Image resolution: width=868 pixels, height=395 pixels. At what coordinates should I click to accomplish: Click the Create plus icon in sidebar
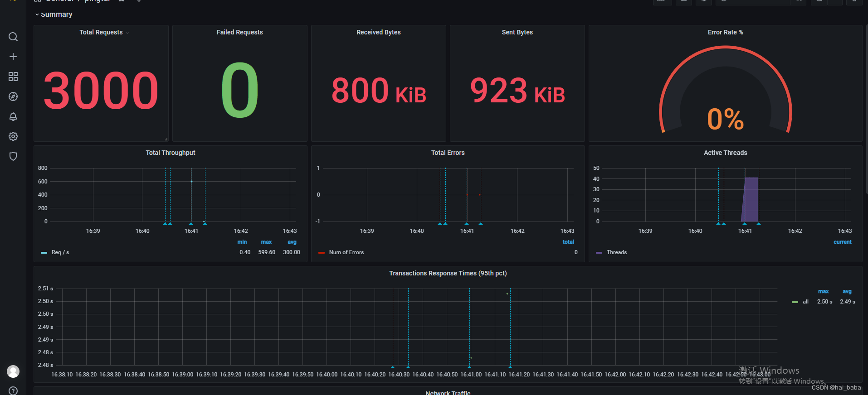tap(13, 57)
